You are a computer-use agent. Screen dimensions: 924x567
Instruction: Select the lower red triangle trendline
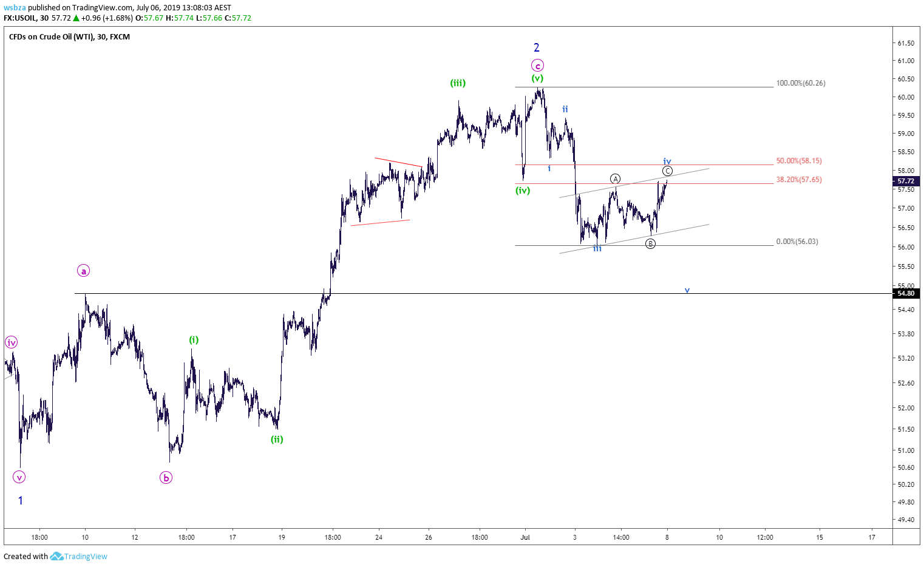click(381, 223)
